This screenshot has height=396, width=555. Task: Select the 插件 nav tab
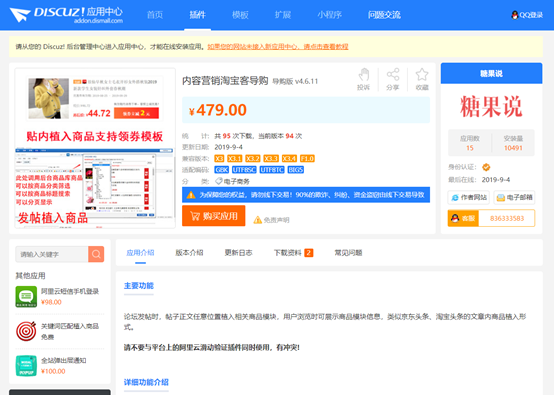pos(198,15)
